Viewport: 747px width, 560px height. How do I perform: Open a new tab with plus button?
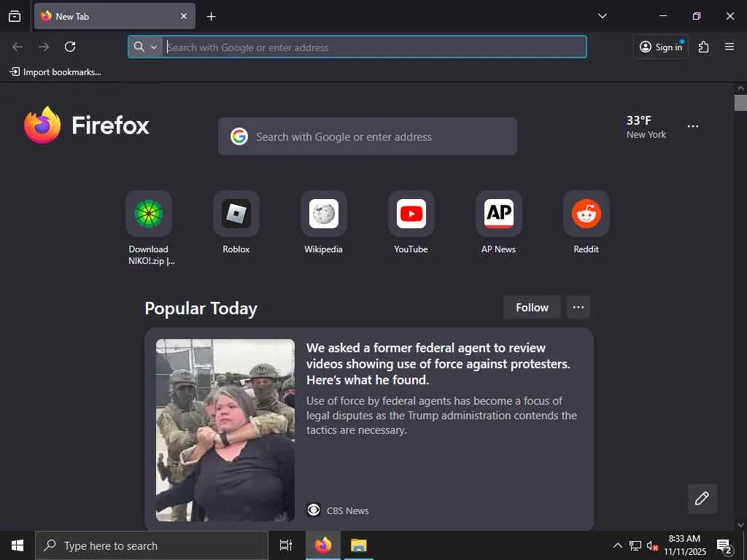pyautogui.click(x=211, y=17)
